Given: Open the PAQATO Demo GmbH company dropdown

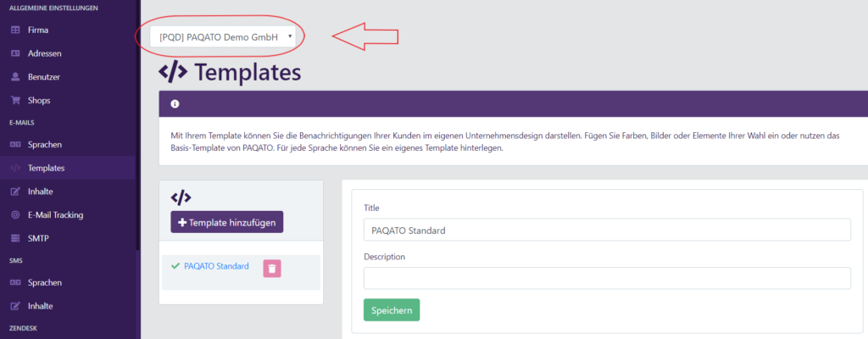Looking at the screenshot, I should (223, 37).
